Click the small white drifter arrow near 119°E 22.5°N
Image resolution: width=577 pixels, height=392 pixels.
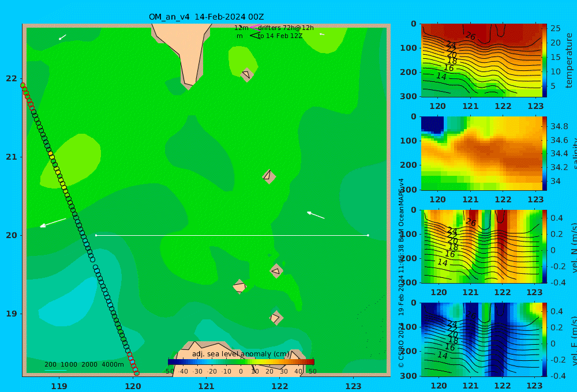tap(62, 37)
